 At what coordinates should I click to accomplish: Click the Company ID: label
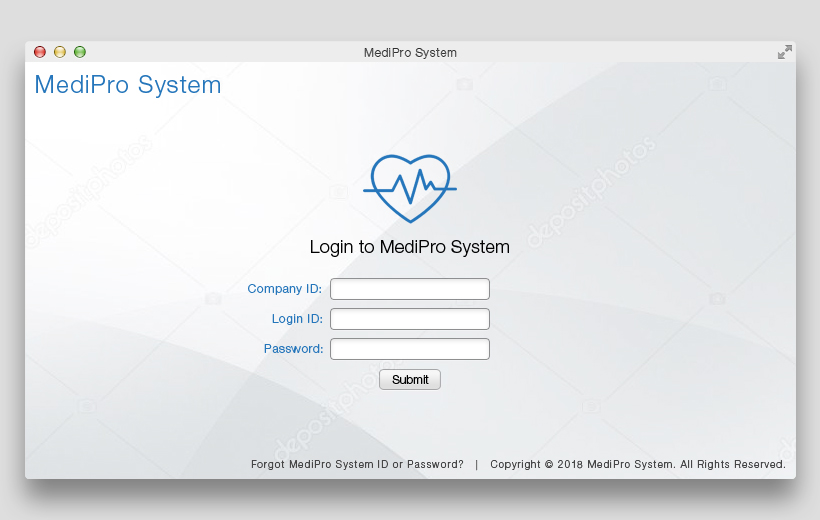point(284,289)
